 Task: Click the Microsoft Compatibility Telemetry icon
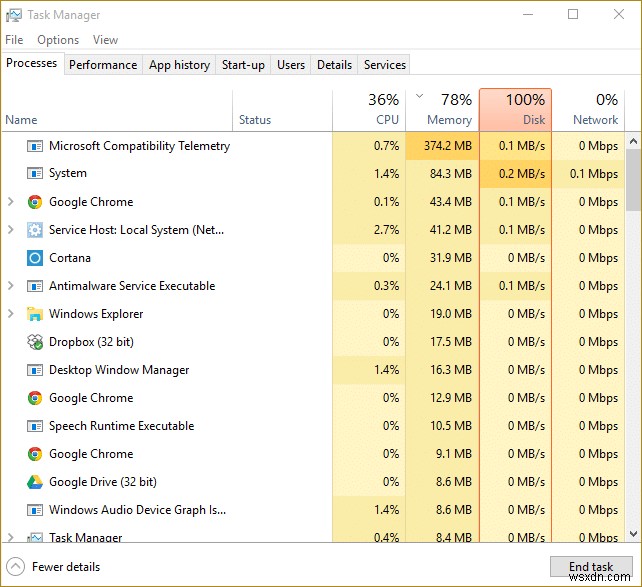[35, 146]
